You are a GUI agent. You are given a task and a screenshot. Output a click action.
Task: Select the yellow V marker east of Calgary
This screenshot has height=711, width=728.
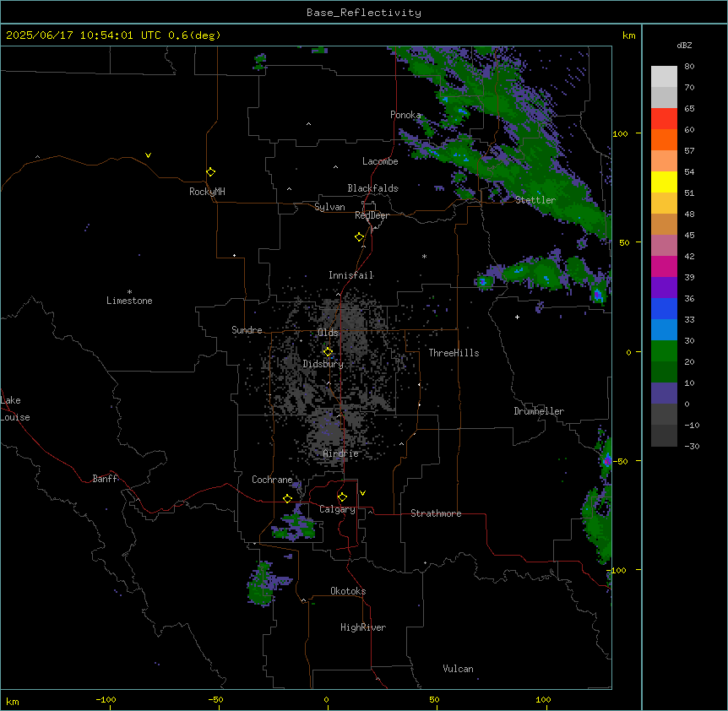pyautogui.click(x=362, y=493)
